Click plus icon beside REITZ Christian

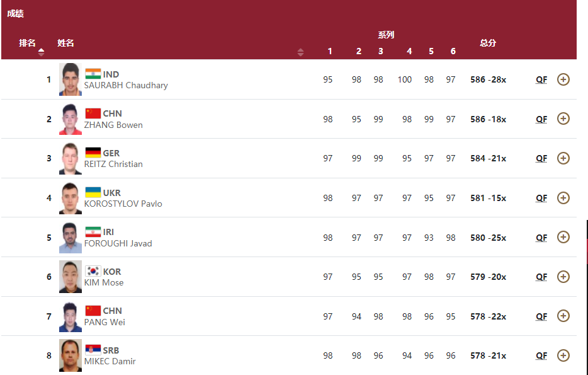click(x=563, y=158)
